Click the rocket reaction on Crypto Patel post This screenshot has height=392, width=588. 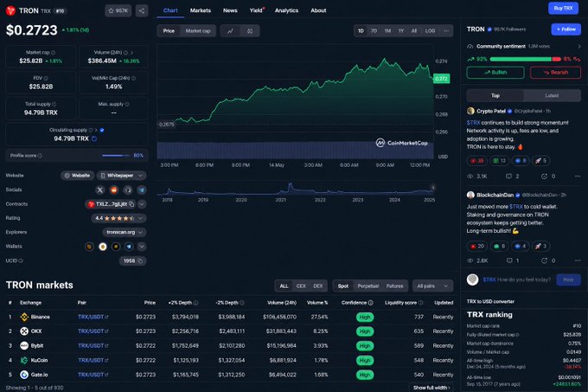point(540,161)
